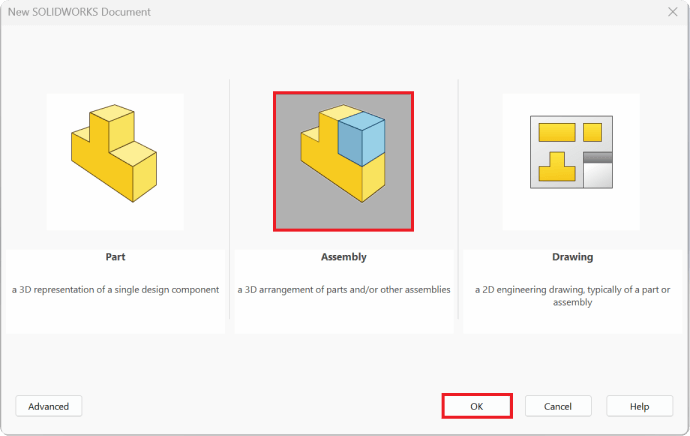Click the 'New SOLIDWORKS Document' title text
The image size is (690, 436).
[x=79, y=12]
